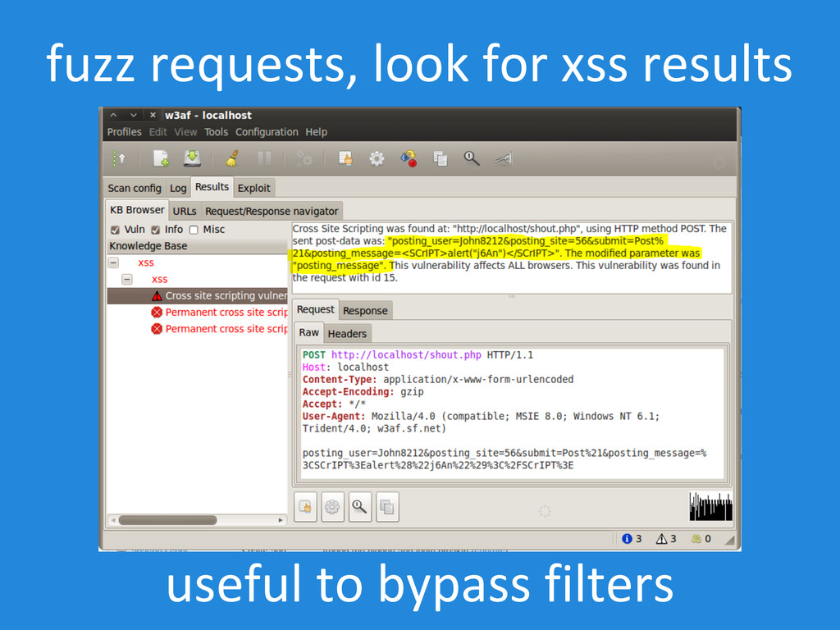Switch to the URLs tab
This screenshot has height=630, width=840.
(185, 211)
